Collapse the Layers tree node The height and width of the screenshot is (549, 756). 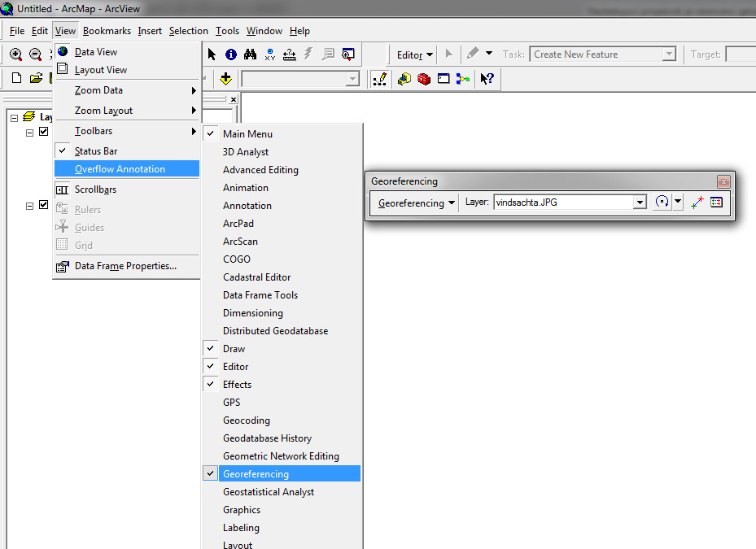click(x=14, y=118)
